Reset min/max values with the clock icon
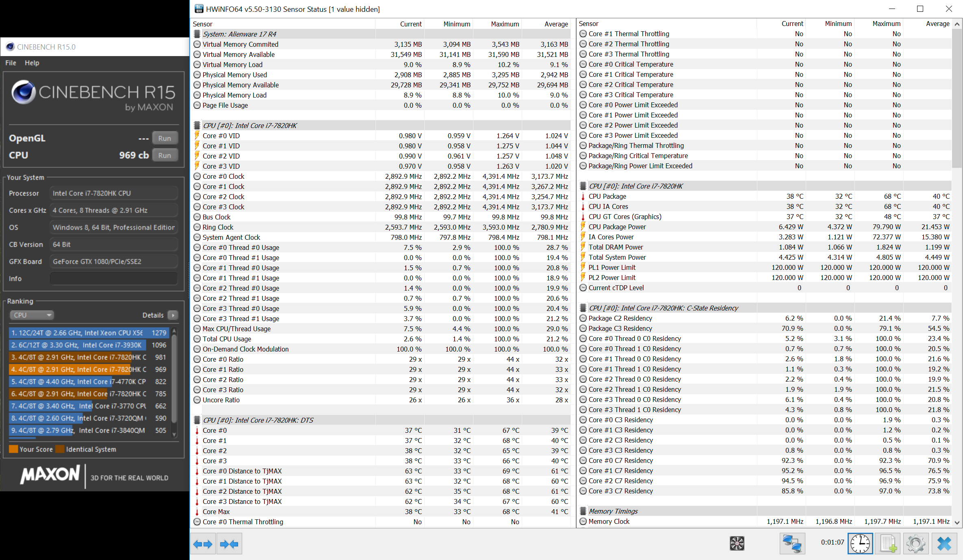 (860, 544)
